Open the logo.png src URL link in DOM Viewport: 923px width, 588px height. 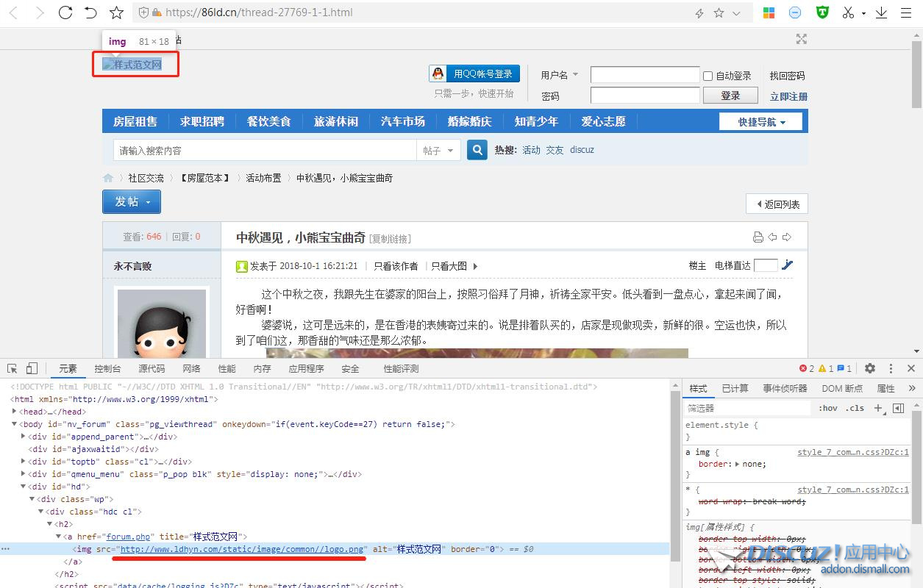click(x=242, y=549)
